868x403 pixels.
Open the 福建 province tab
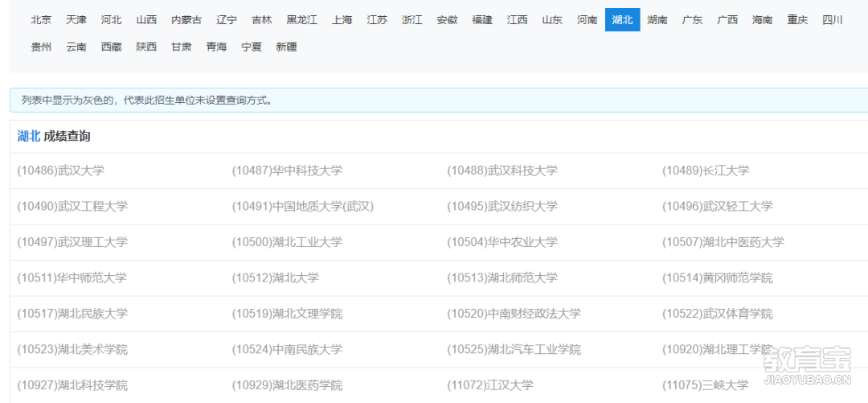click(482, 20)
